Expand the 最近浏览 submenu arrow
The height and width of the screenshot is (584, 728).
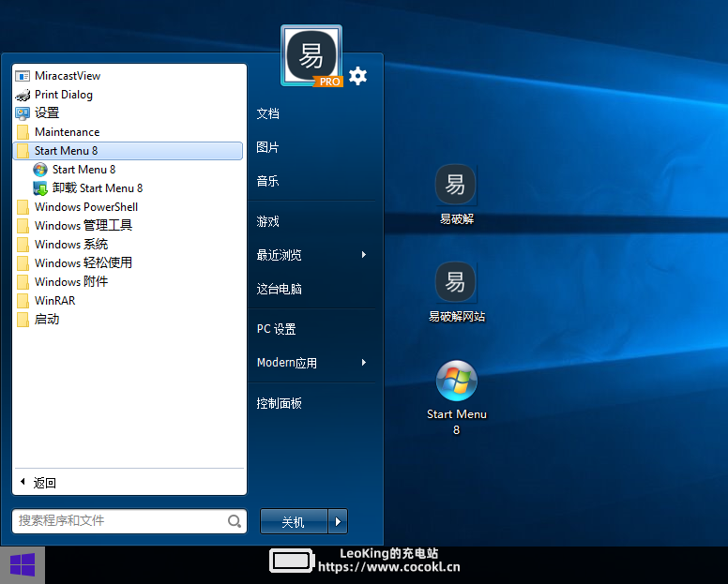[x=364, y=255]
